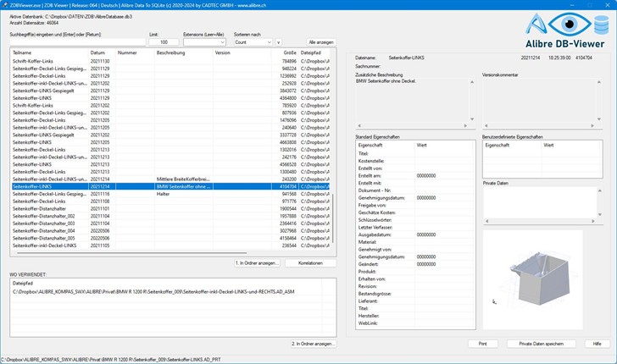Viewport: 617px width, 364px height.
Task: Select row Seitenkoffer-Distanzhalter_003
Action: tap(170, 223)
